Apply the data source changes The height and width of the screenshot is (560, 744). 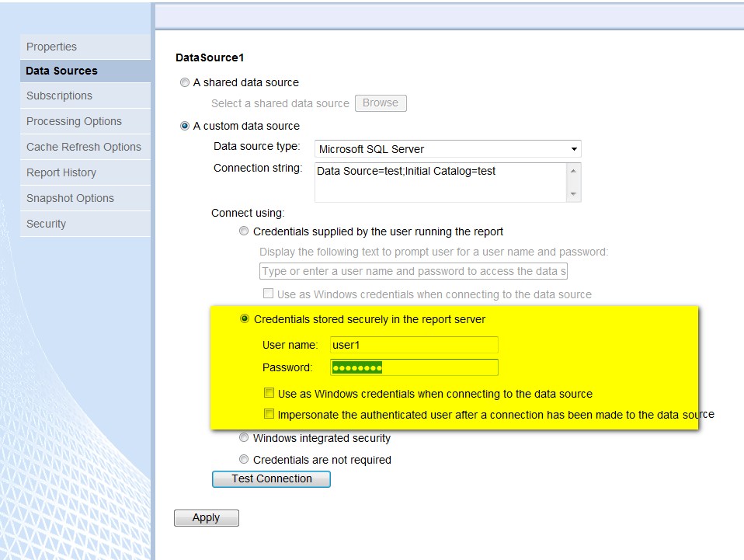click(x=206, y=517)
